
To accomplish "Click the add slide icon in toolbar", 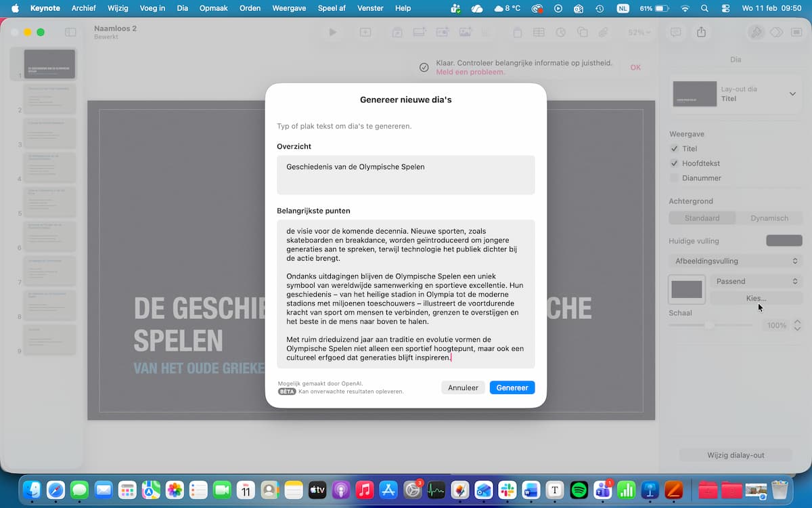I will tap(365, 33).
